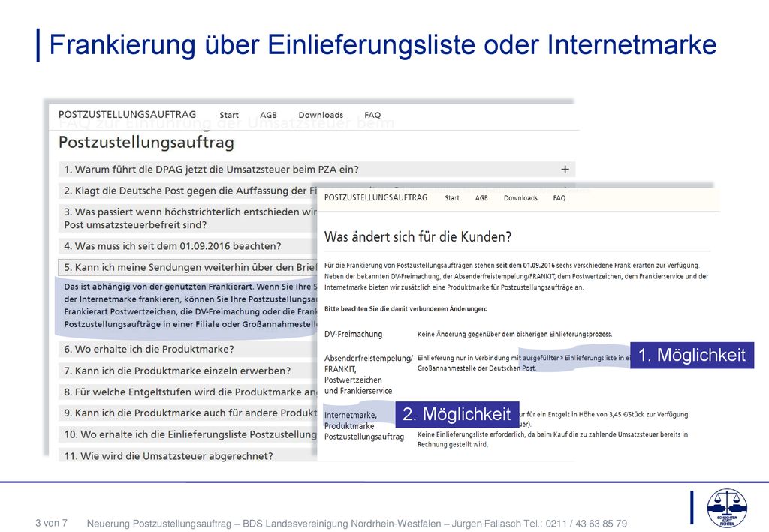Viewport: 769px width, 532px height.
Task: Click POSTZUSTELLUNGSAUFTRAG title in the back FAQ window
Action: coord(127,114)
